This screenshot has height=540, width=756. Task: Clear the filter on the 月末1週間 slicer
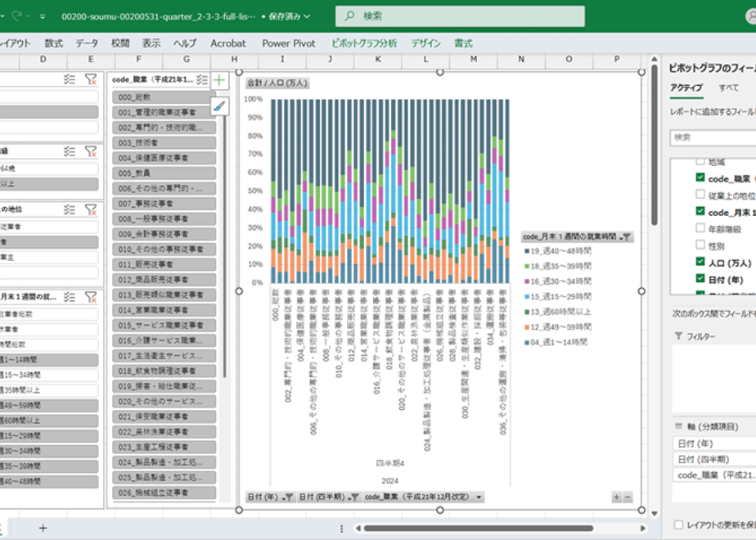pos(91,297)
